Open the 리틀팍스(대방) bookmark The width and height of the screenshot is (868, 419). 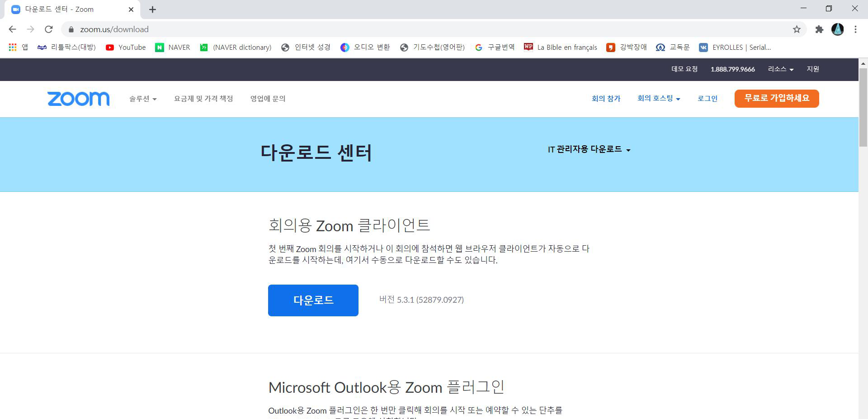pyautogui.click(x=66, y=47)
